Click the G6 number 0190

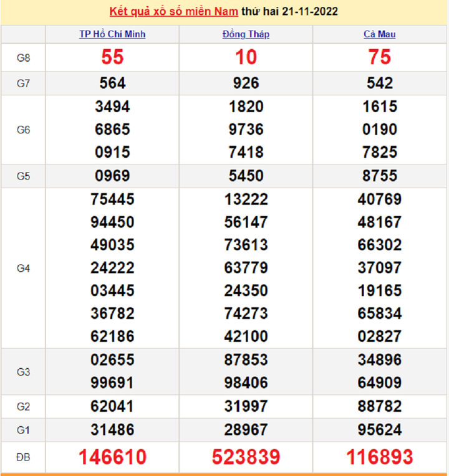pos(379,130)
